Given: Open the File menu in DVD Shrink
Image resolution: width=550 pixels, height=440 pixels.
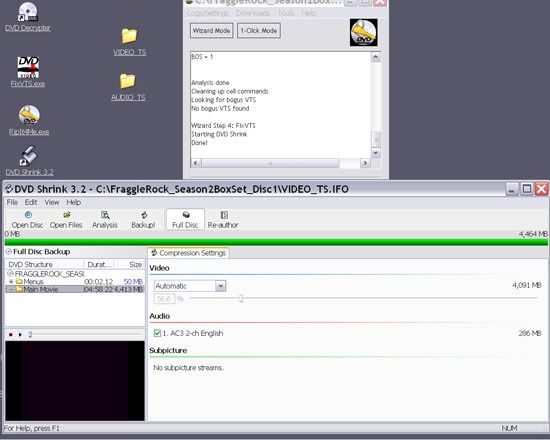Looking at the screenshot, I should click(x=12, y=202).
